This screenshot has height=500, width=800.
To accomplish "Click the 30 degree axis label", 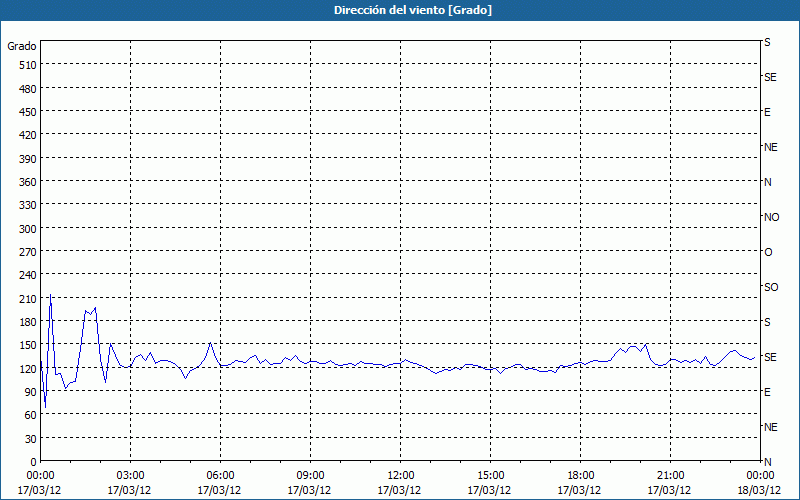I will point(31,439).
